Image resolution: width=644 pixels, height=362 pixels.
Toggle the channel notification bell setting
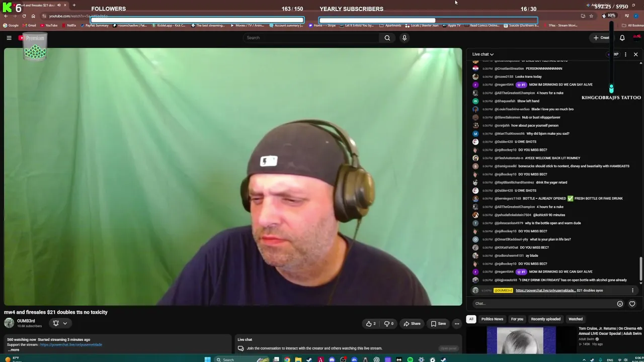56,323
